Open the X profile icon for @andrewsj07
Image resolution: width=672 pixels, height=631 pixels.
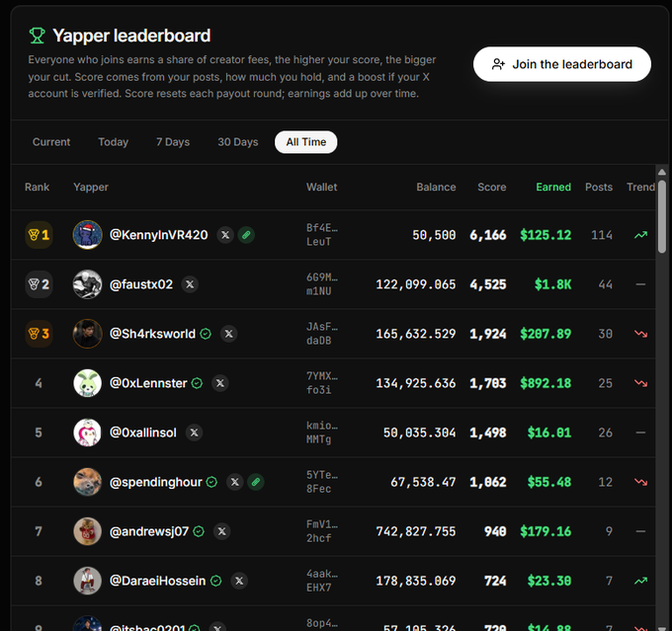[x=222, y=531]
